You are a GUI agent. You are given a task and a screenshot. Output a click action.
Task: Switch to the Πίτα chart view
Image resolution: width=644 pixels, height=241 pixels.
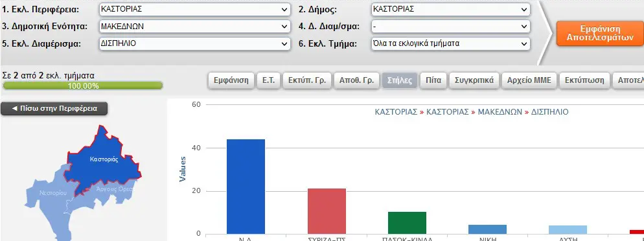click(433, 80)
